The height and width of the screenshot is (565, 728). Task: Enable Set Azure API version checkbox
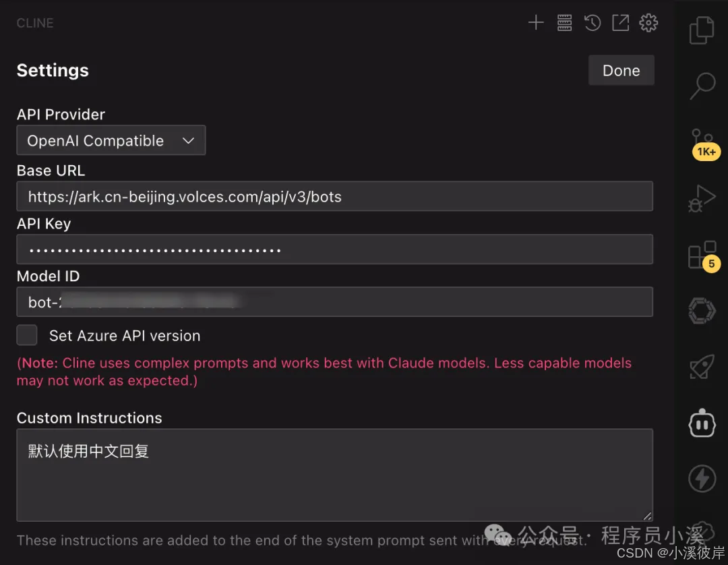pyautogui.click(x=27, y=335)
